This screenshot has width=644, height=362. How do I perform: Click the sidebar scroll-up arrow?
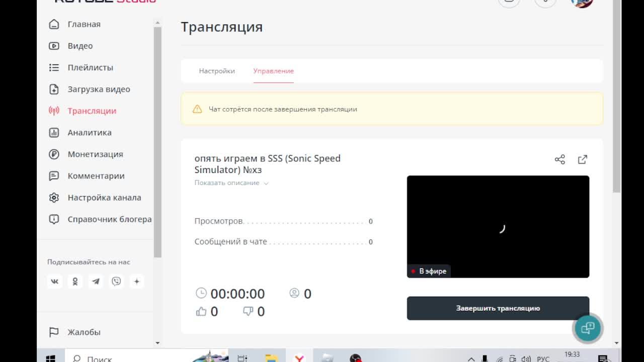click(x=157, y=23)
